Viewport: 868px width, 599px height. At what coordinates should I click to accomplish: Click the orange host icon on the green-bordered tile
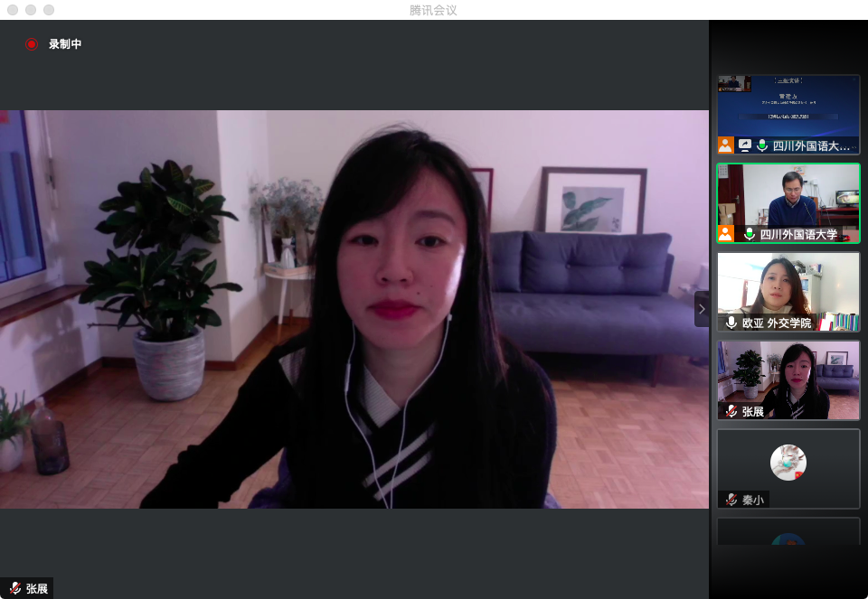[725, 234]
